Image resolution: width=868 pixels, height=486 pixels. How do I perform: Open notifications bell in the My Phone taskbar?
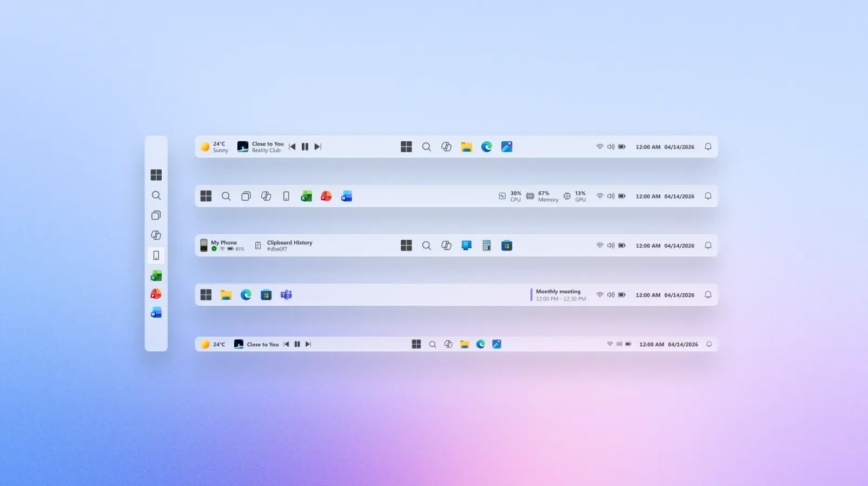click(708, 245)
